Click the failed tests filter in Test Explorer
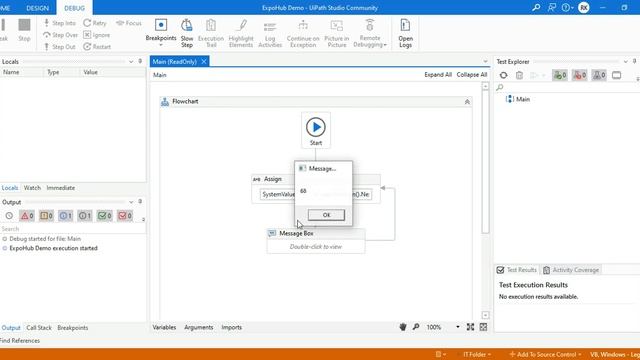Image resolution: width=640 pixels, height=360 pixels. [579, 75]
